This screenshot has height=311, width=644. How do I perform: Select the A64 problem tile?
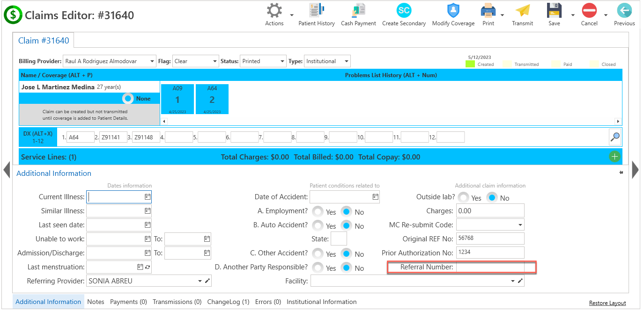212,99
